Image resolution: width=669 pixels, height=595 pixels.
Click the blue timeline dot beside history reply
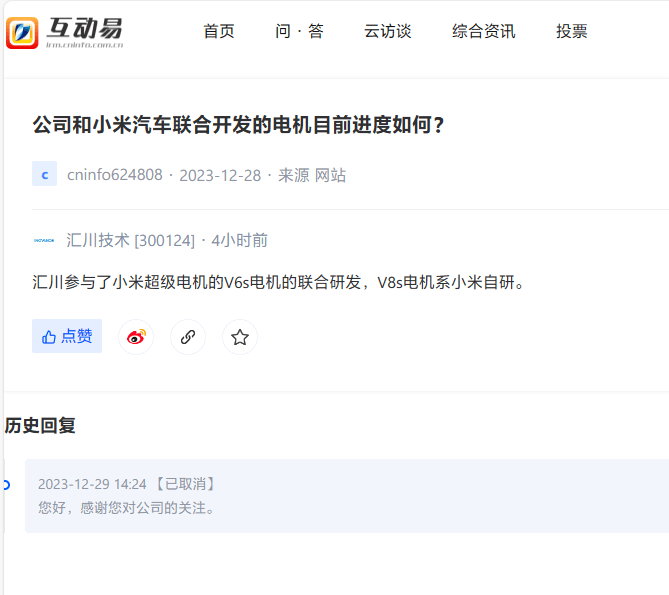pos(6,485)
